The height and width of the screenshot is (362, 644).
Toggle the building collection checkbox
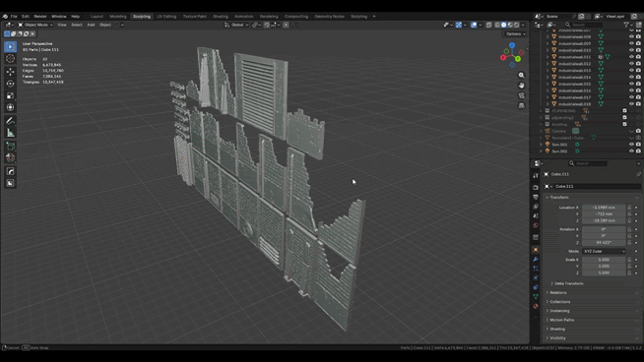pyautogui.click(x=624, y=124)
